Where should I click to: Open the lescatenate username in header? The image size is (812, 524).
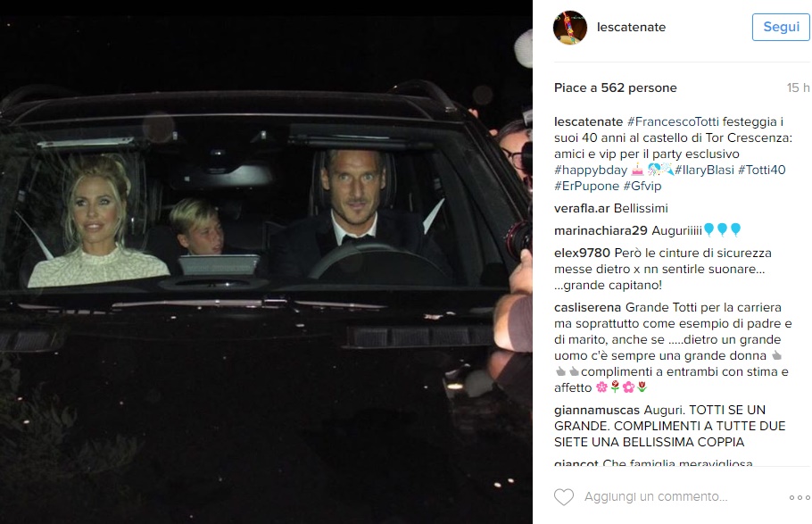[x=631, y=27]
